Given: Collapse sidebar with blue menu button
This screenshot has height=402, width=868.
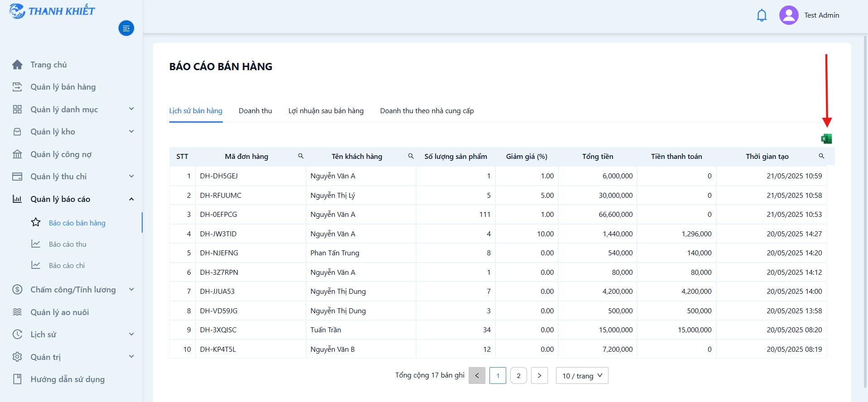Looking at the screenshot, I should click(x=126, y=28).
